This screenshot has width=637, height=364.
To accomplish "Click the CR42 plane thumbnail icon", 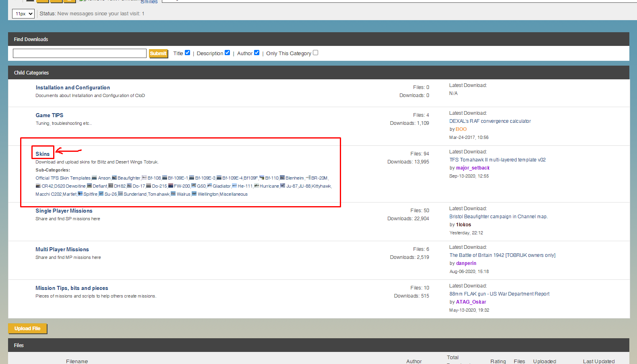I will pos(38,186).
